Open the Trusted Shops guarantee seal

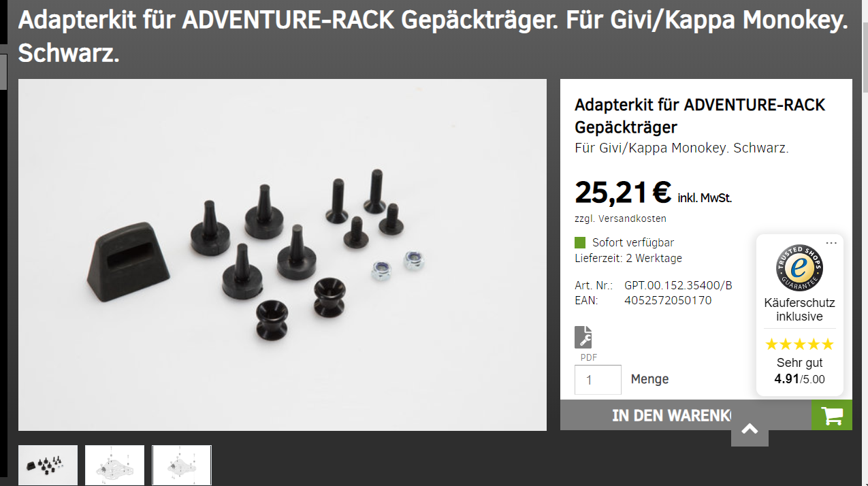(x=799, y=267)
